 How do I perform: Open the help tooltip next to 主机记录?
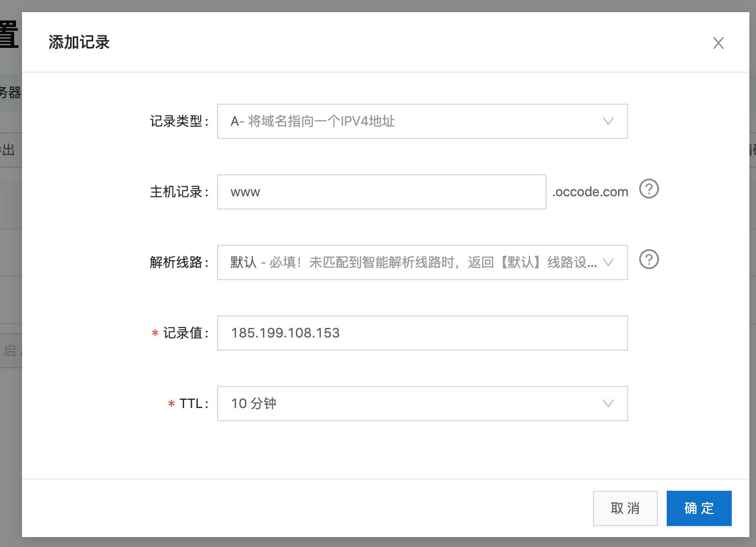(x=649, y=189)
